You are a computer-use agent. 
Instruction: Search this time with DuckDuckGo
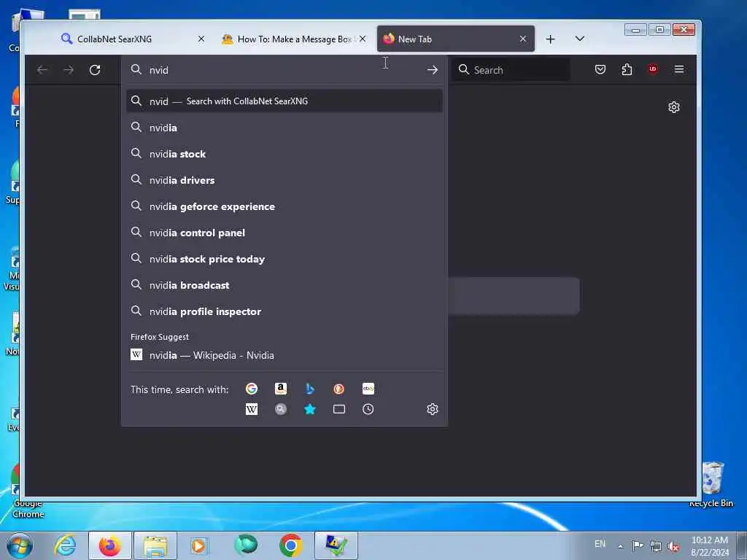(338, 389)
